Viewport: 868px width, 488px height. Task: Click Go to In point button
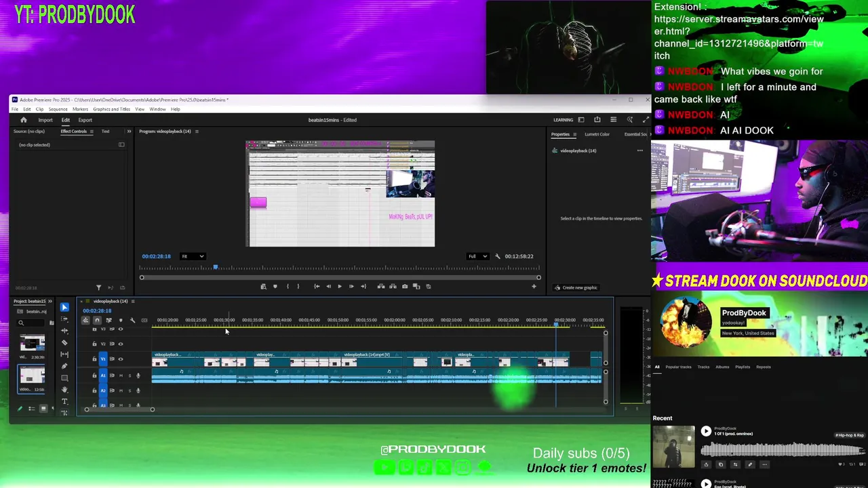tap(317, 286)
